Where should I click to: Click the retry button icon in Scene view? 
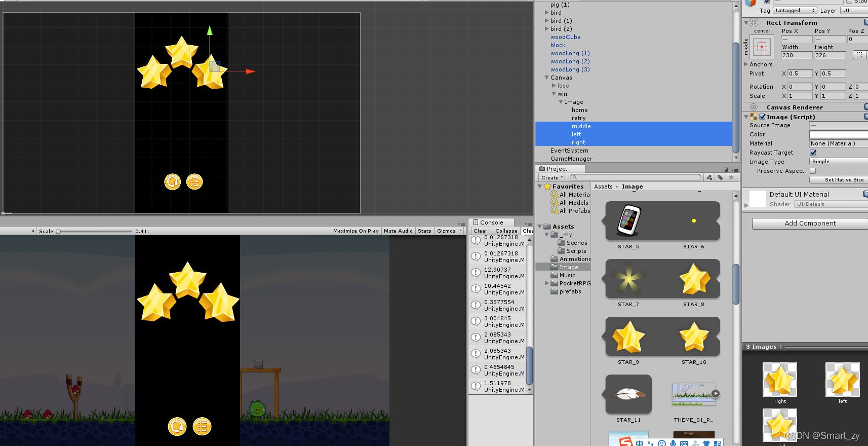[x=173, y=181]
